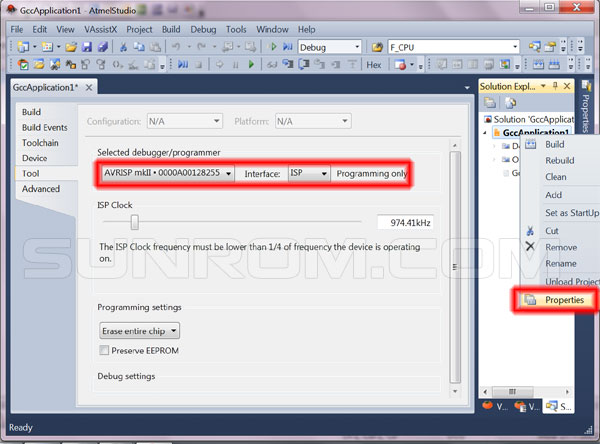
Task: Switch to the Toolchain side tab
Action: pyautogui.click(x=41, y=143)
